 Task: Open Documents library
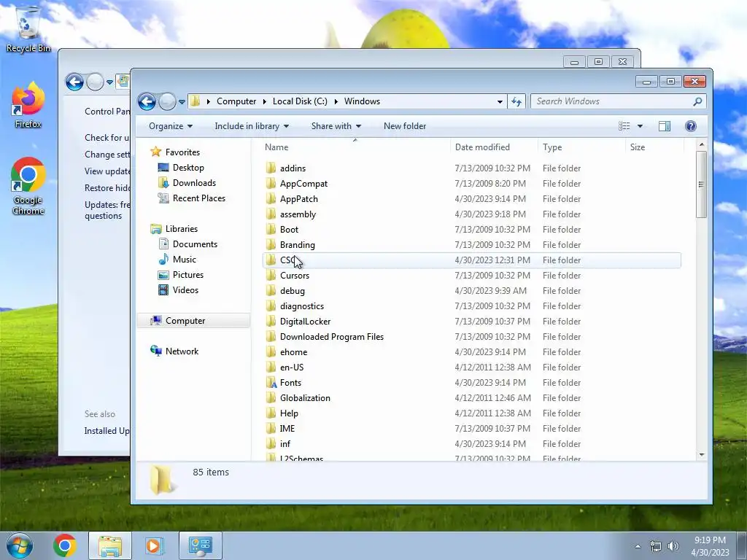click(195, 244)
